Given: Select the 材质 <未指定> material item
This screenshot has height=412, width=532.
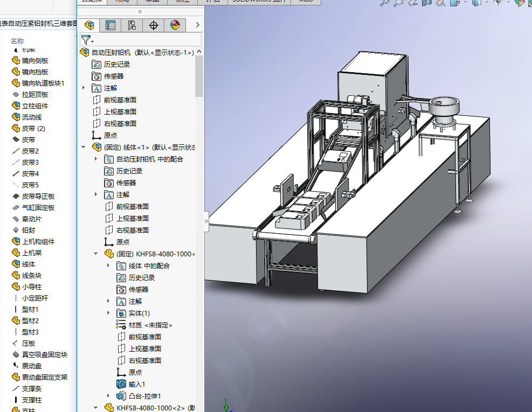Looking at the screenshot, I should pos(150,325).
